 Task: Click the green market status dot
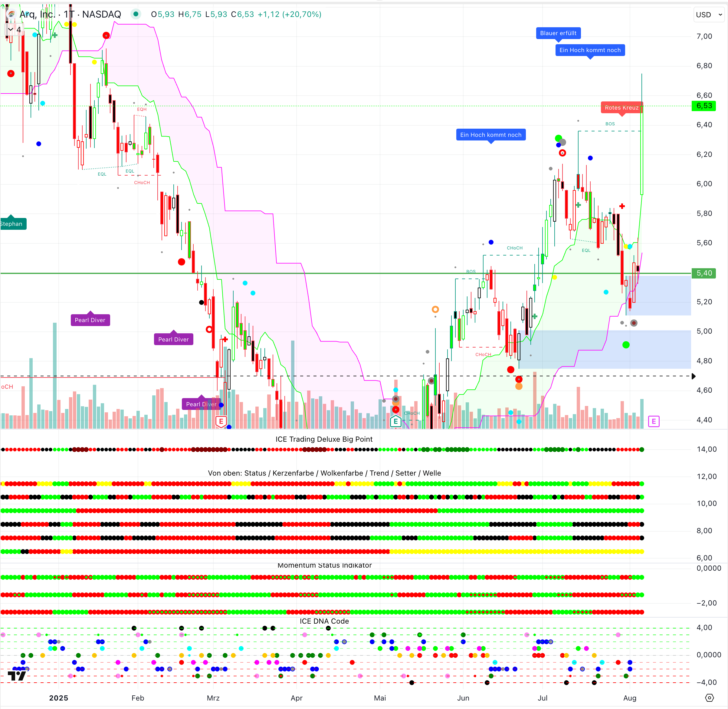click(136, 14)
